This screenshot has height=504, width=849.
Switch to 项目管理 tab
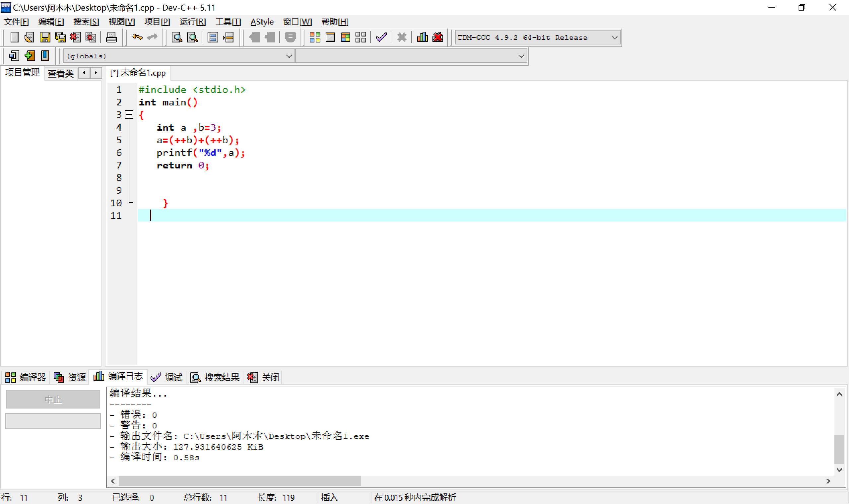[x=23, y=72]
